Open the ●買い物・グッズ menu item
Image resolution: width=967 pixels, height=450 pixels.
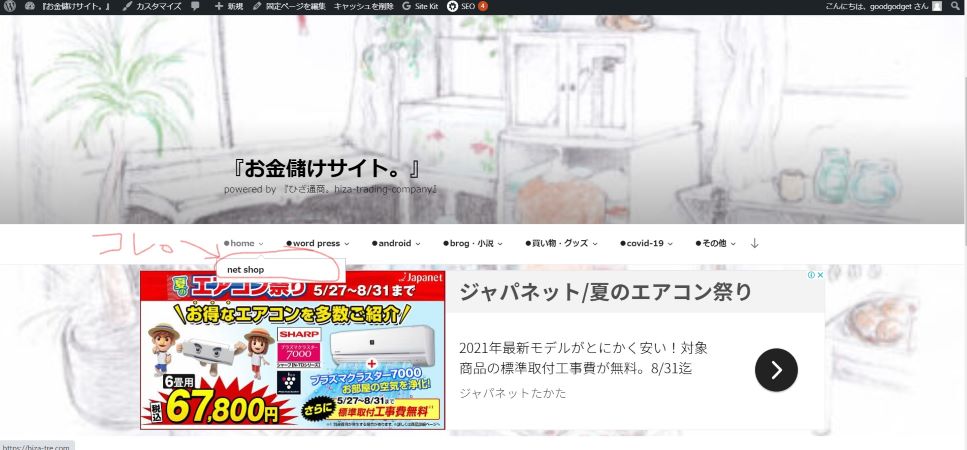point(557,243)
